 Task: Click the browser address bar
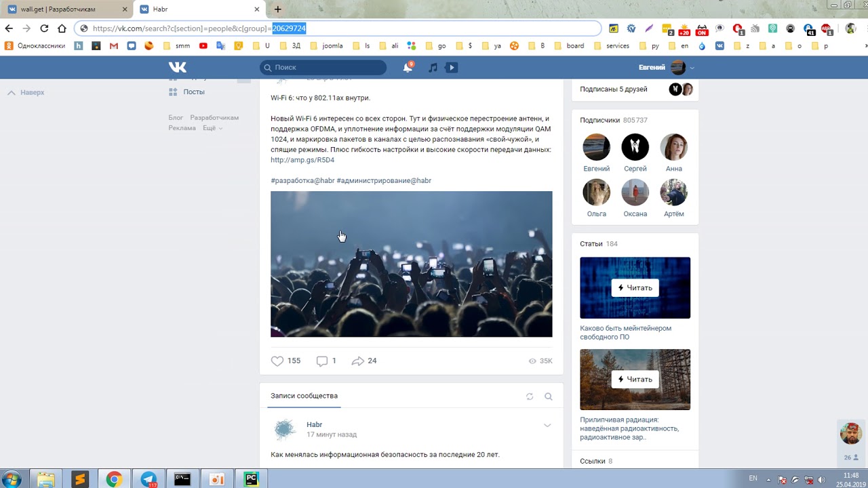[338, 28]
